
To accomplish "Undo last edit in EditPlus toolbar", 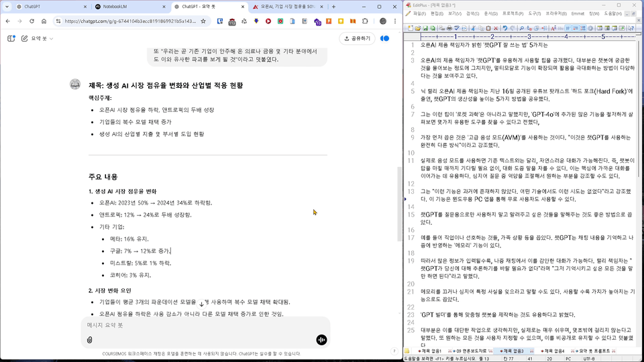I will pyautogui.click(x=504, y=28).
